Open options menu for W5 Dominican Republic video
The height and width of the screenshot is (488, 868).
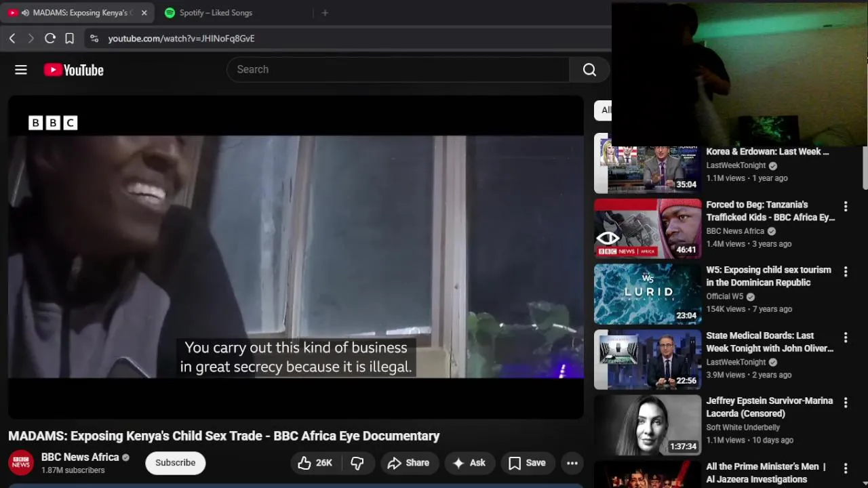pos(846,272)
